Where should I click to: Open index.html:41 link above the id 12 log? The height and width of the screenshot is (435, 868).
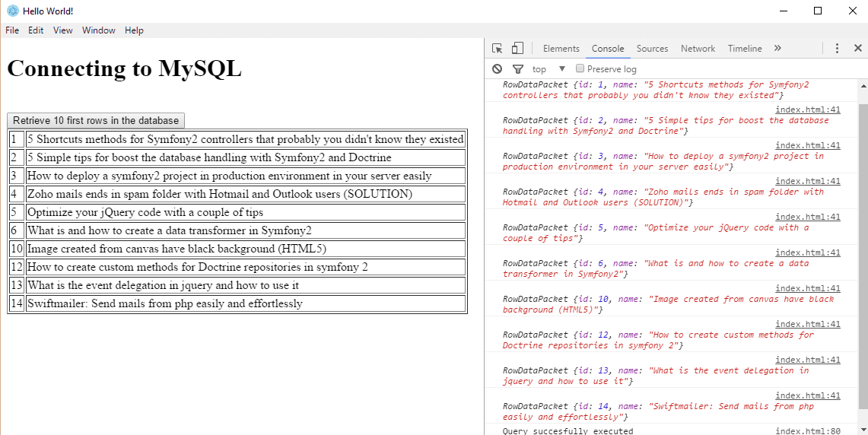[808, 324]
